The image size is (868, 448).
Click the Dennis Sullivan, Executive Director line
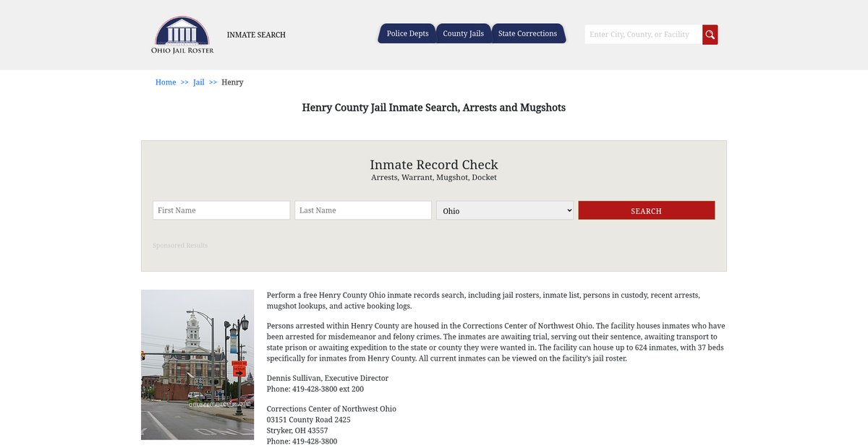pyautogui.click(x=328, y=379)
